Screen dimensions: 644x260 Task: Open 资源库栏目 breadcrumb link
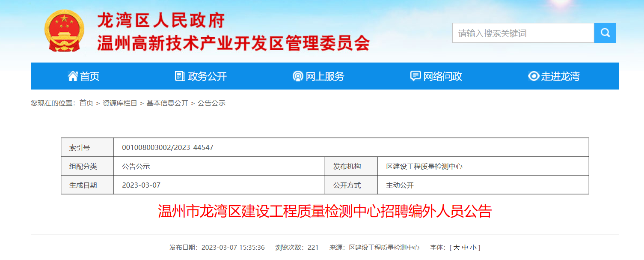click(x=120, y=103)
